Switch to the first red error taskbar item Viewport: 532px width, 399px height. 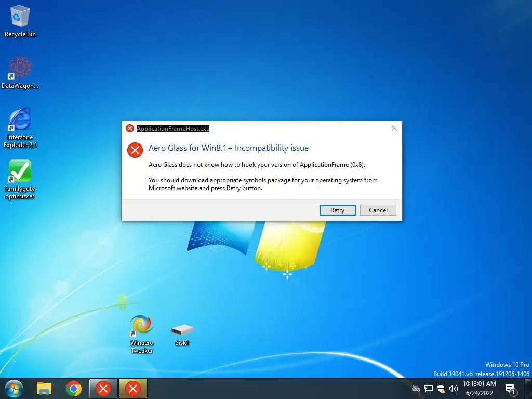[103, 389]
